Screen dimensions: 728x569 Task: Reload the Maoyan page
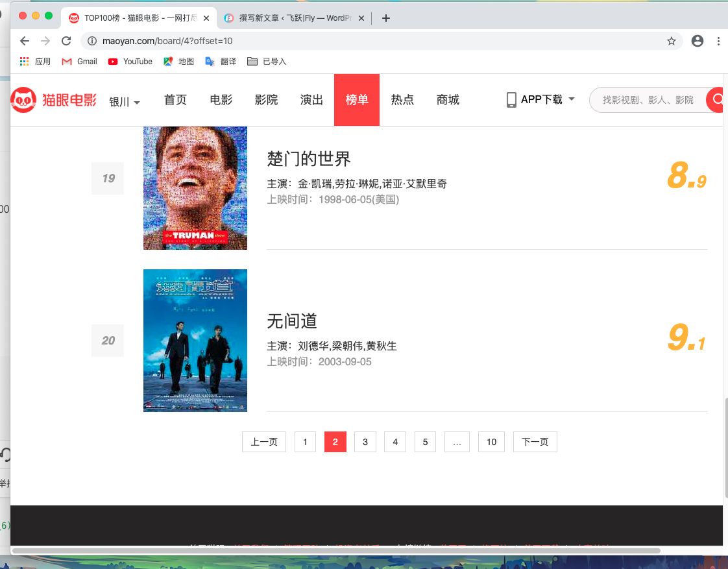pyautogui.click(x=66, y=41)
